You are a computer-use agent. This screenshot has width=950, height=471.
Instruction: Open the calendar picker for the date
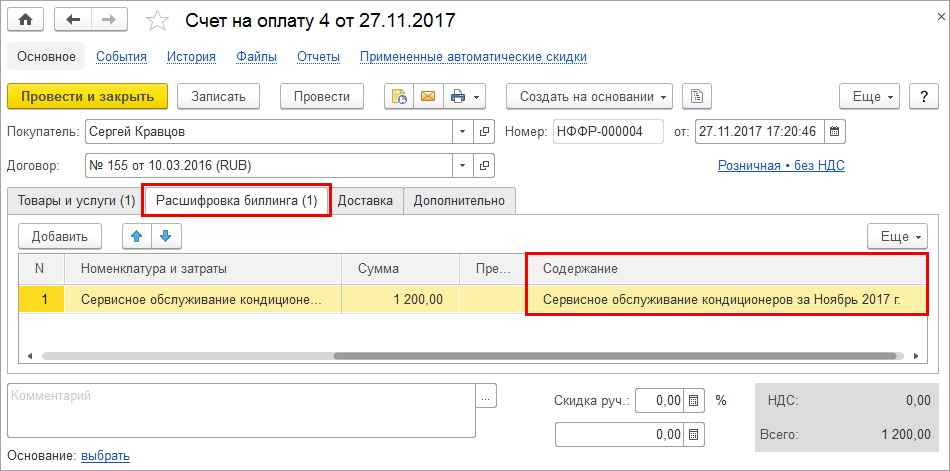click(834, 131)
